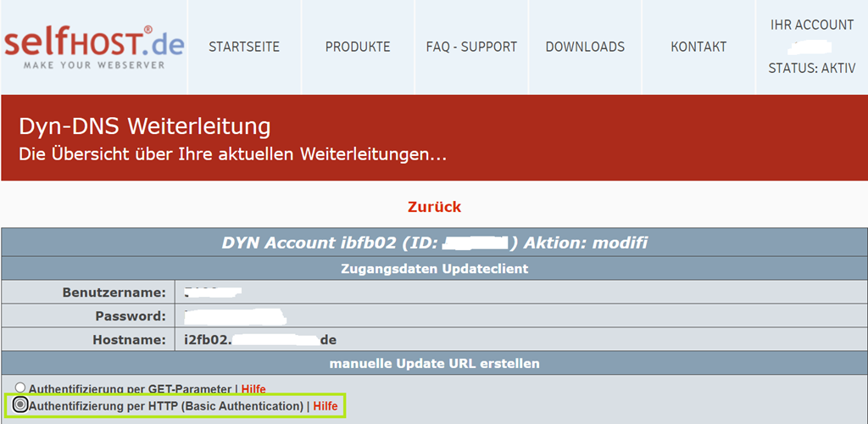Click the selfHOST.de logo

click(x=93, y=47)
